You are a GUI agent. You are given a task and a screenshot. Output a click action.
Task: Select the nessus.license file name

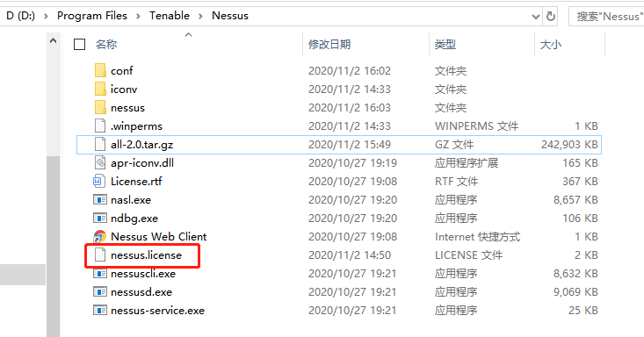coord(146,255)
